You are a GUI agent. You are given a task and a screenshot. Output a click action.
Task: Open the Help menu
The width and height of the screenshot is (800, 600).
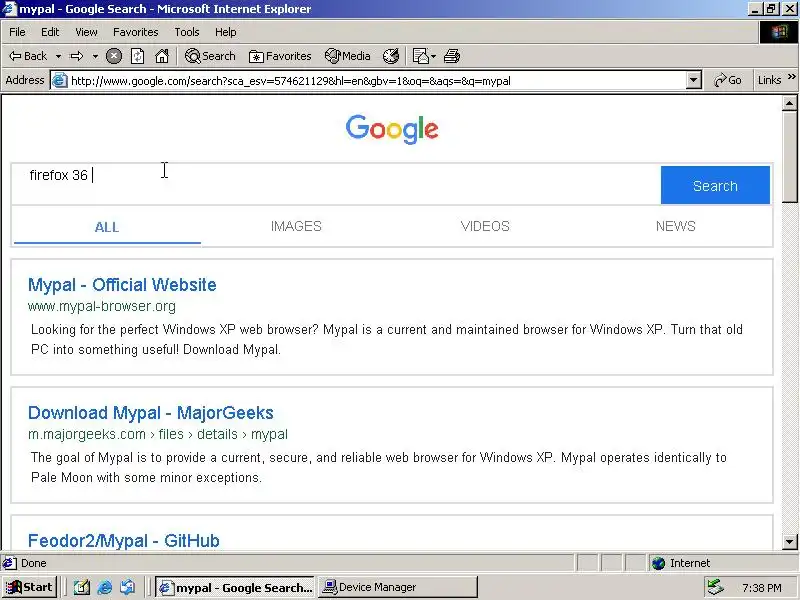coord(226,32)
